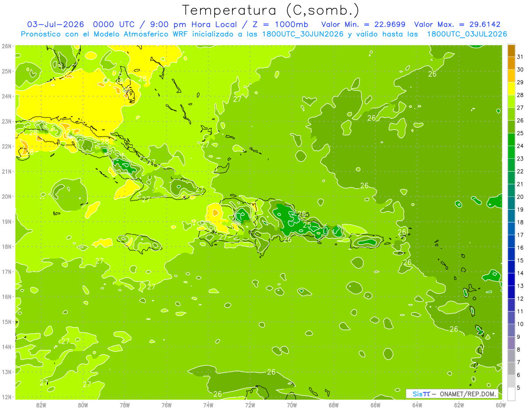Select the 72W longitude axis label

(x=250, y=405)
